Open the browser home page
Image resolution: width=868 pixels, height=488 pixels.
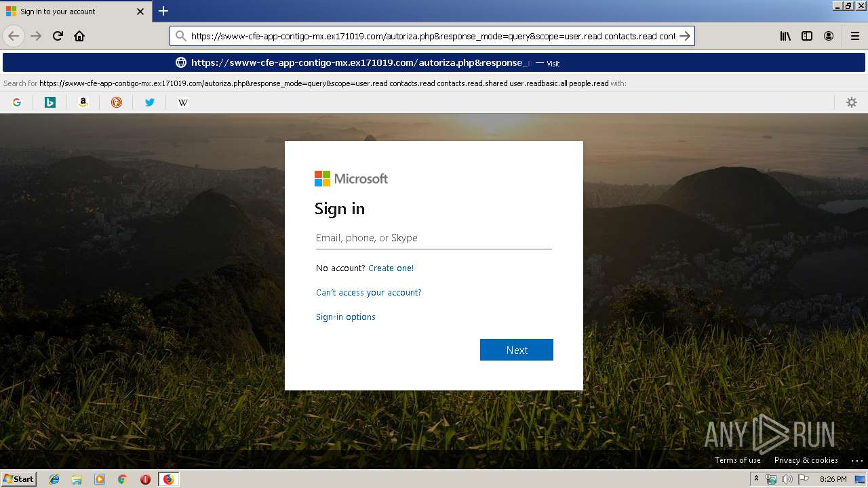(x=79, y=36)
